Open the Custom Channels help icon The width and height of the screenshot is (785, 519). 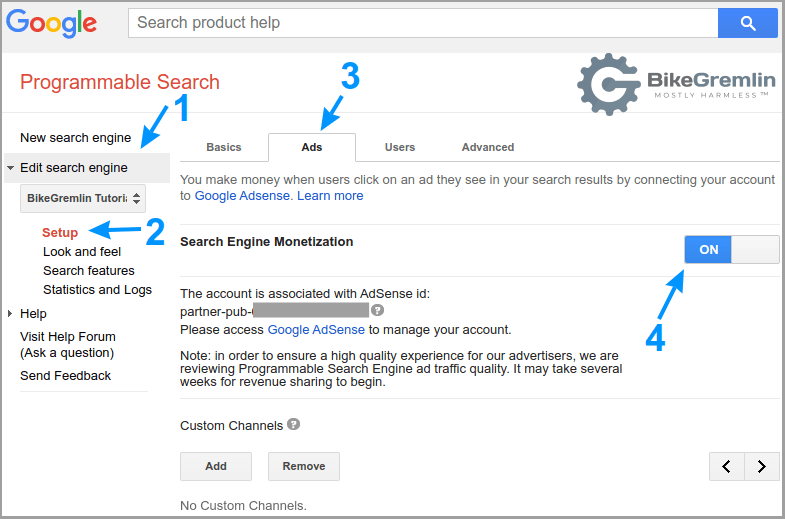pyautogui.click(x=293, y=424)
